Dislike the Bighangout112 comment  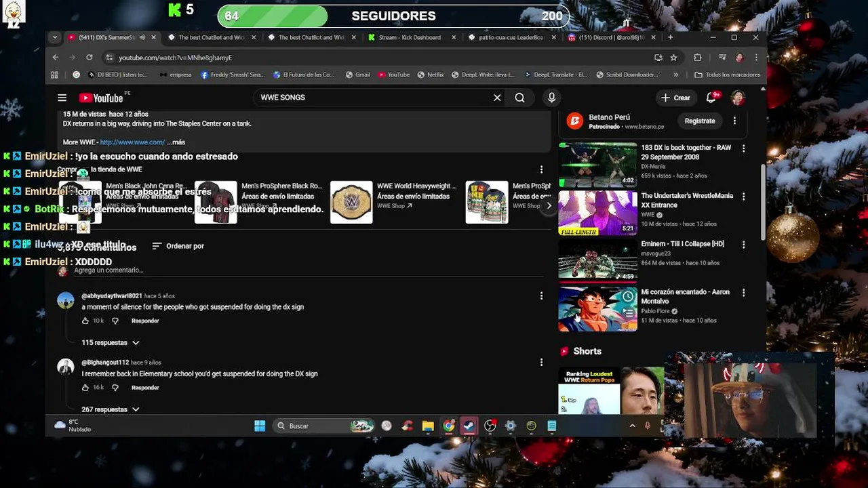115,388
